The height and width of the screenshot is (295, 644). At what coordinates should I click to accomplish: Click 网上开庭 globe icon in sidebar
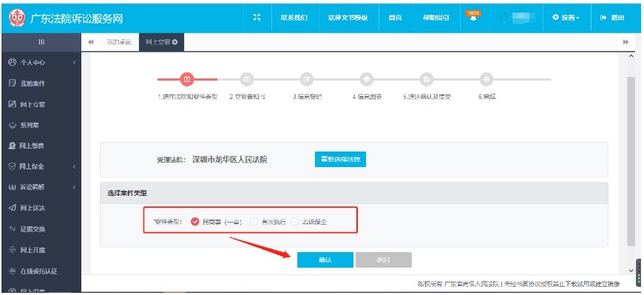pos(13,250)
